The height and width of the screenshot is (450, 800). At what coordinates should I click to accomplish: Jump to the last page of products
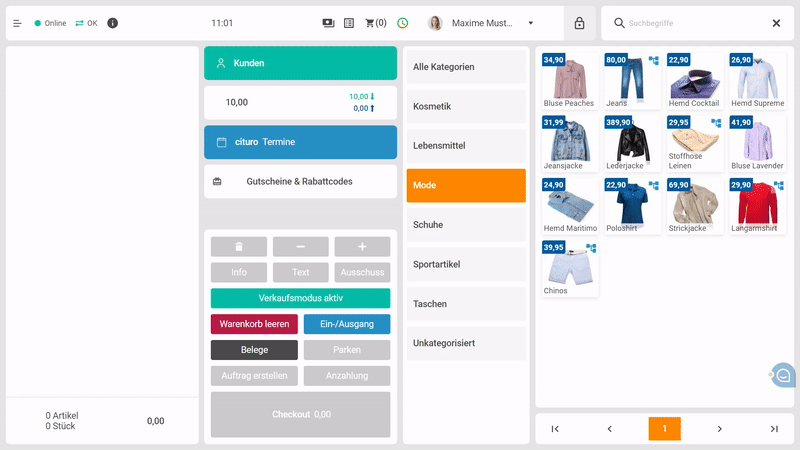pyautogui.click(x=773, y=429)
